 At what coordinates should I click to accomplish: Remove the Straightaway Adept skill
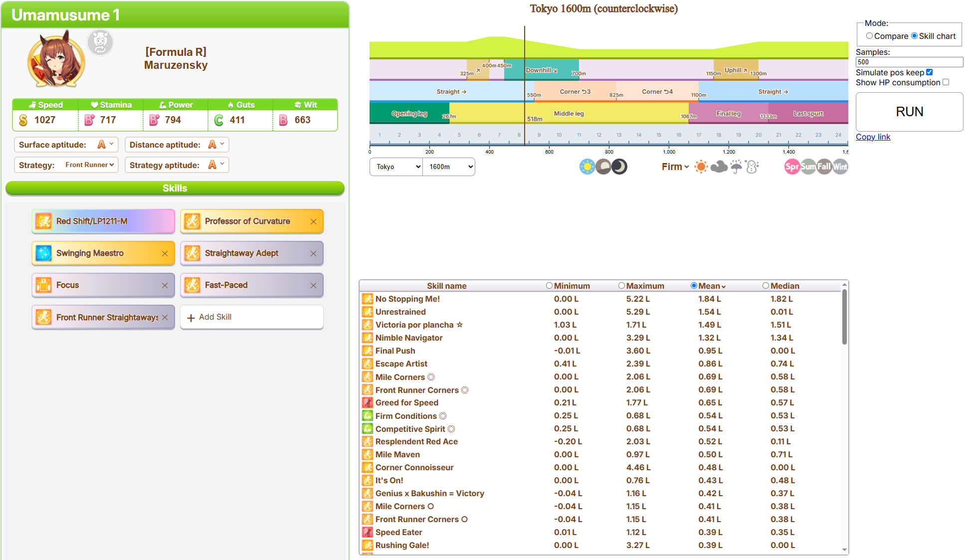[x=313, y=253]
